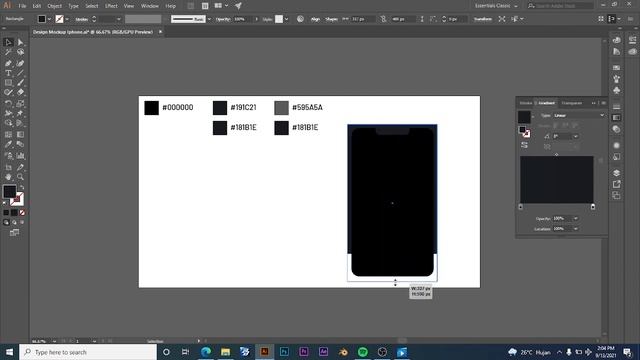Choose the Magic Wand tool
The image size is (640, 360).
point(8,52)
